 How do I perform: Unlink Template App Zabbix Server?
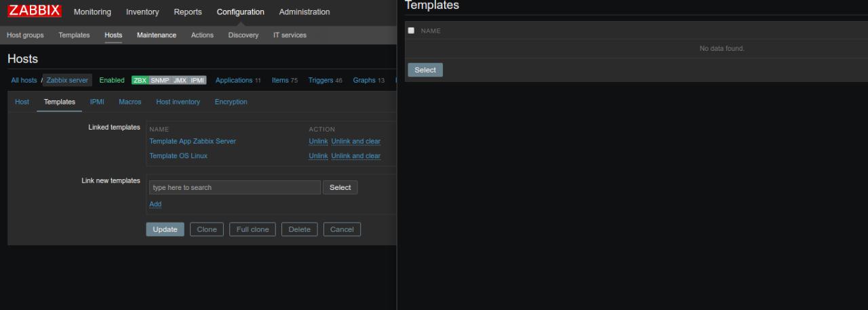tap(318, 141)
